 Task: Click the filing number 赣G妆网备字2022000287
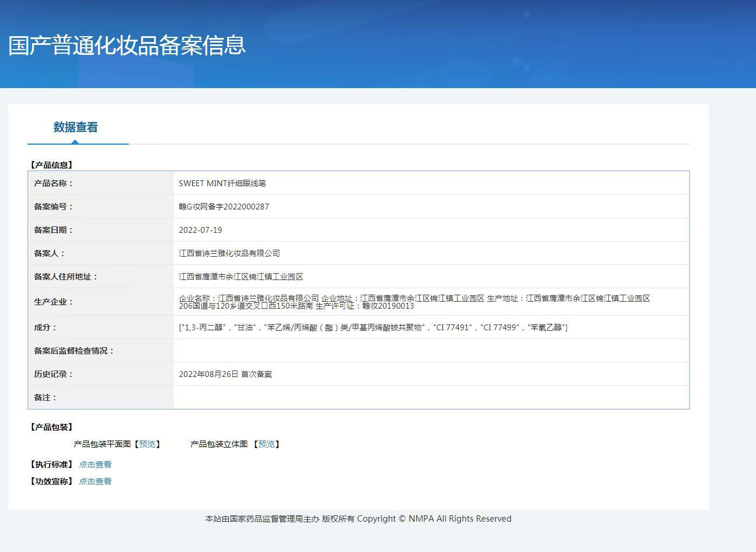click(224, 207)
